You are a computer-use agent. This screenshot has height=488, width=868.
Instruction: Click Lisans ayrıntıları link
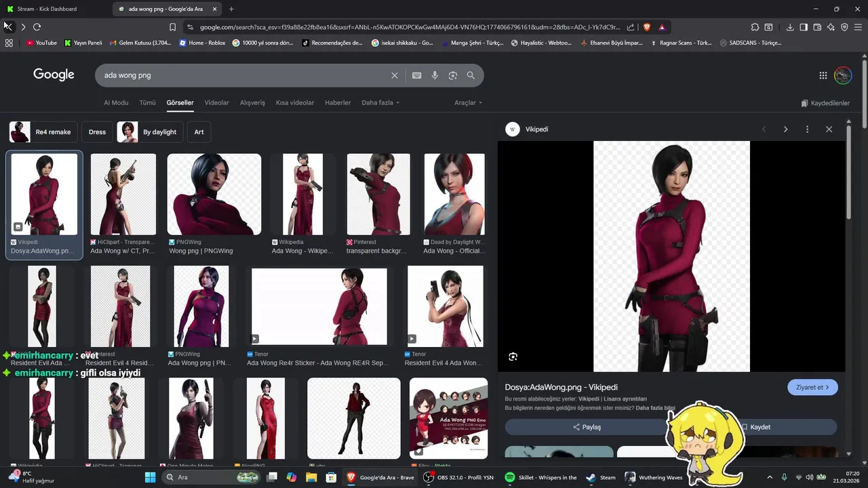[625, 399]
